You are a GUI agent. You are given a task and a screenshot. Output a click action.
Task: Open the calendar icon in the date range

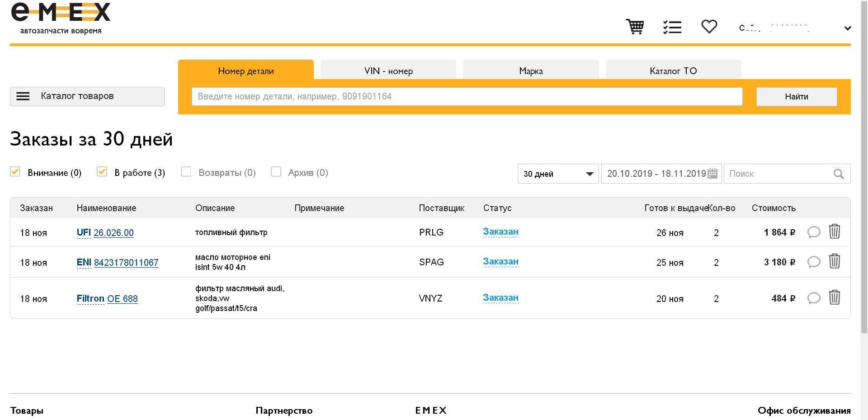coord(712,173)
